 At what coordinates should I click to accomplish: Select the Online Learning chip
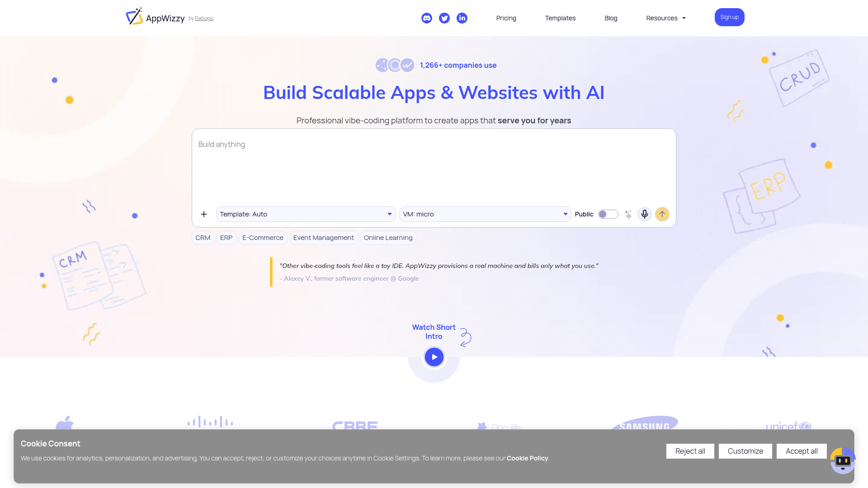(x=388, y=238)
